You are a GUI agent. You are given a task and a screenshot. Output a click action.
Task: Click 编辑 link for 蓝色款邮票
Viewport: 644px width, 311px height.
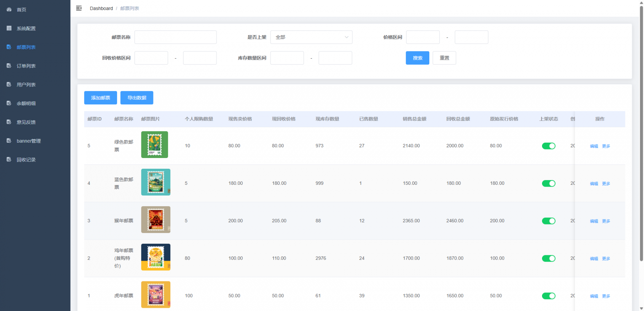[594, 183]
